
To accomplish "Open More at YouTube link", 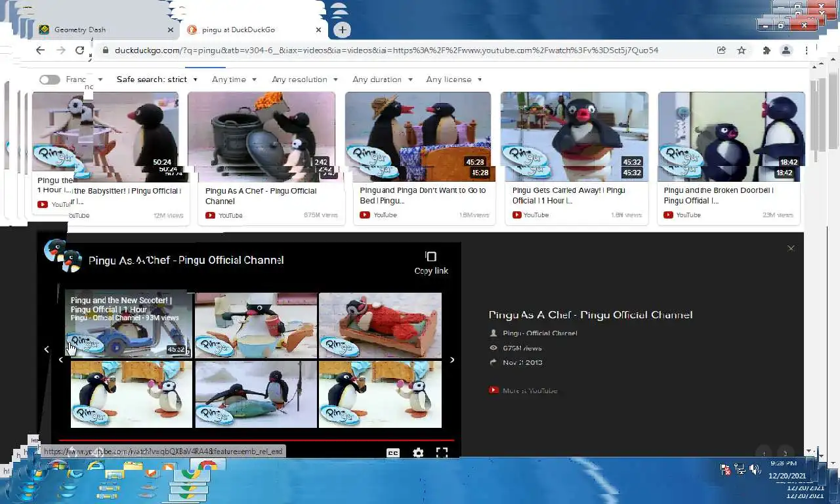I will pyautogui.click(x=524, y=390).
